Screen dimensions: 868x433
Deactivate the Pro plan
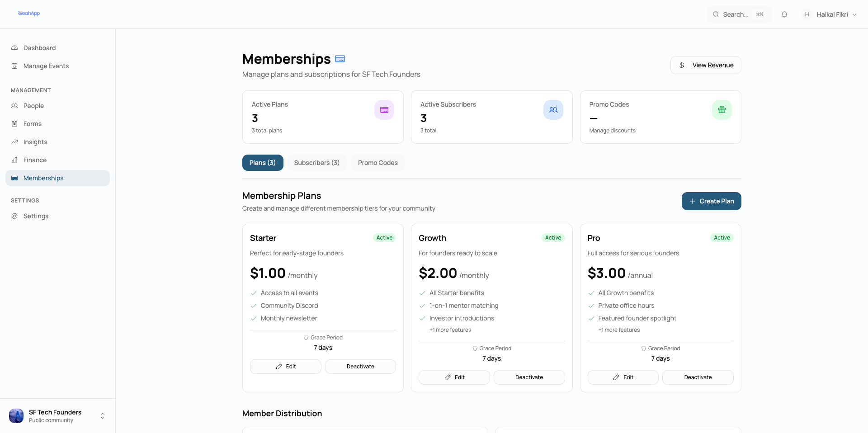(x=698, y=377)
